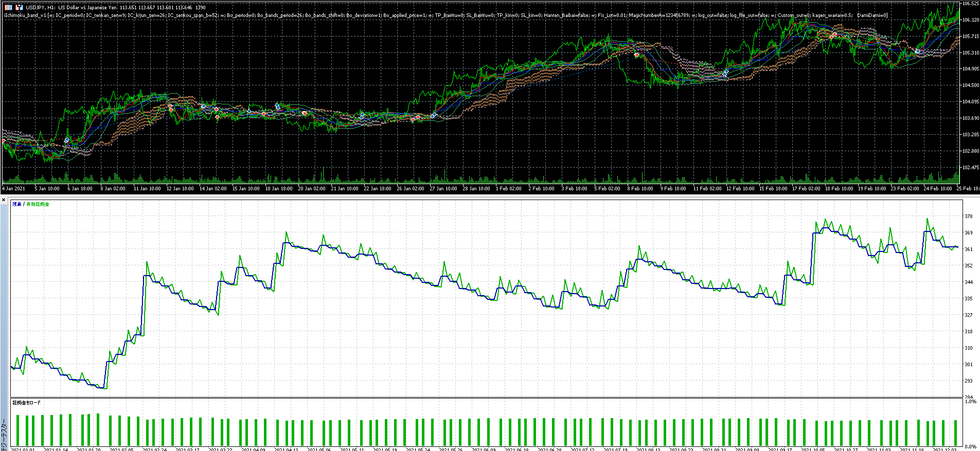Click price level 105.310 on price scale
Image resolution: width=980 pixels, height=451 pixels.
970,53
